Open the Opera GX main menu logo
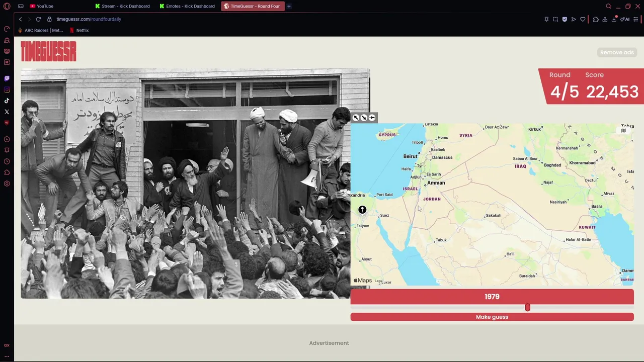 (x=7, y=6)
